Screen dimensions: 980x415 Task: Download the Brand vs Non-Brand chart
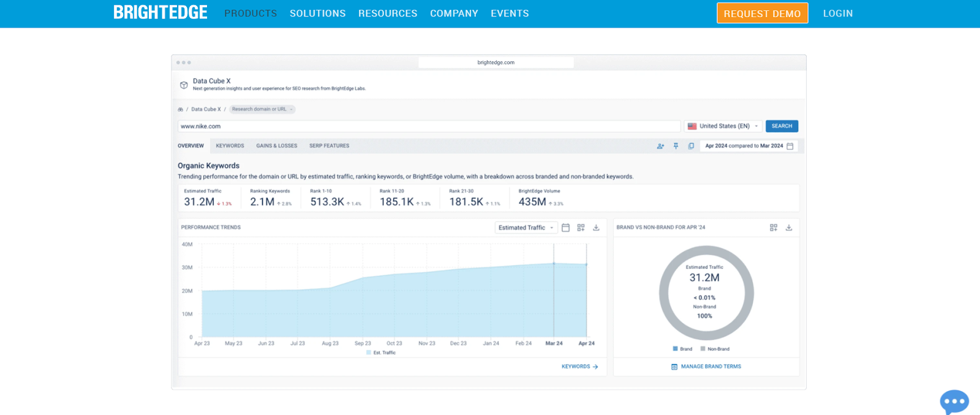(x=789, y=228)
